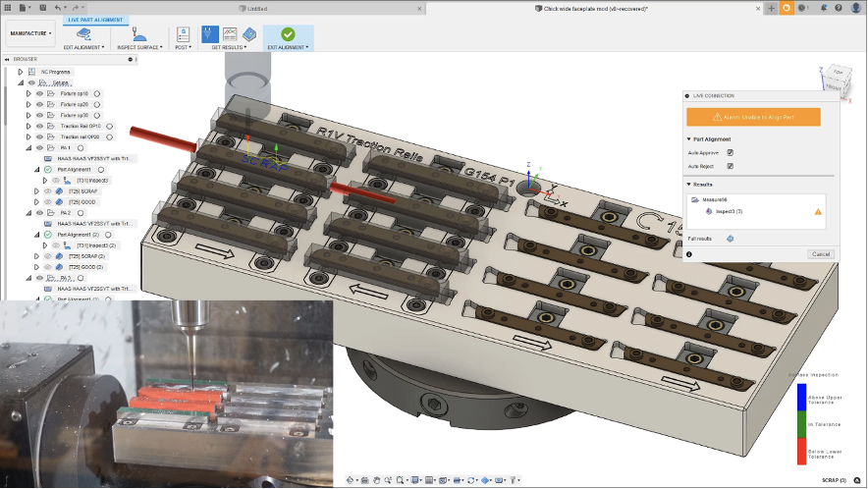Image resolution: width=868 pixels, height=489 pixels.
Task: Click the Inspect Surface probe icon
Action: tap(139, 34)
